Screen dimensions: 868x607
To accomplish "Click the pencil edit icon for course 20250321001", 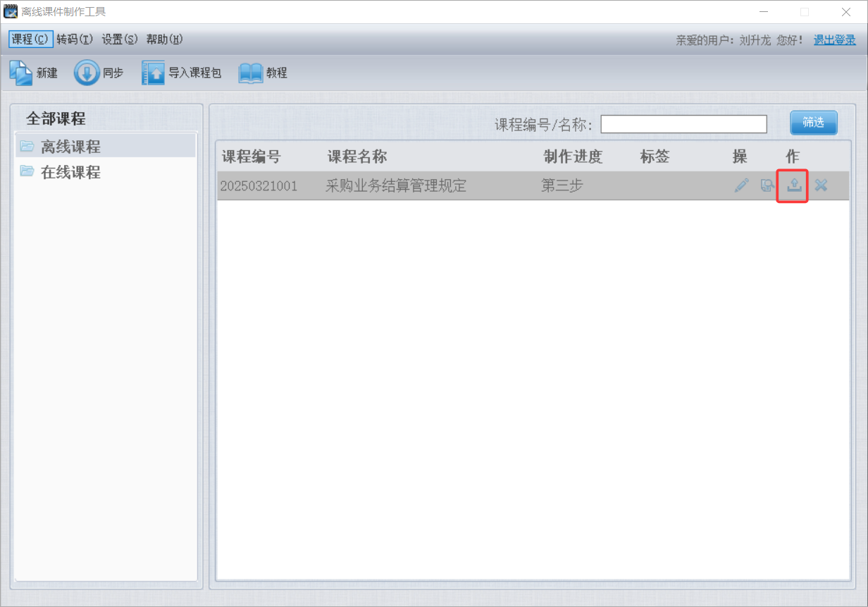I will click(x=741, y=185).
